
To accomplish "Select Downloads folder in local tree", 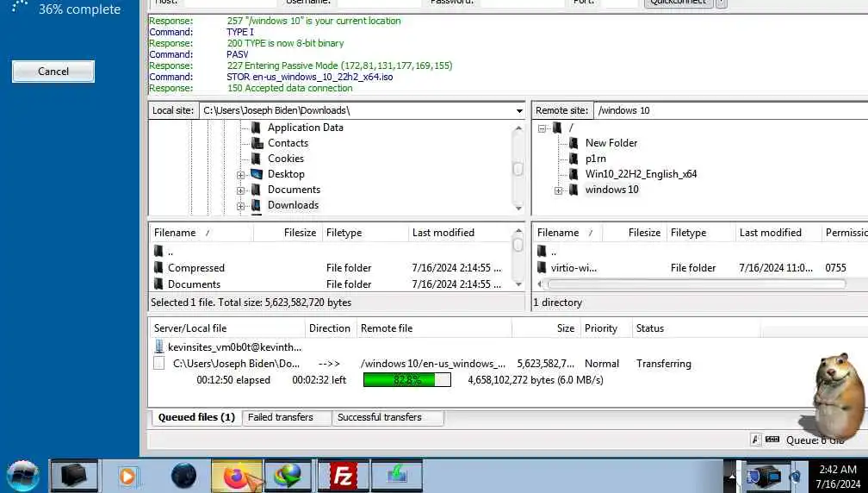I will point(293,205).
